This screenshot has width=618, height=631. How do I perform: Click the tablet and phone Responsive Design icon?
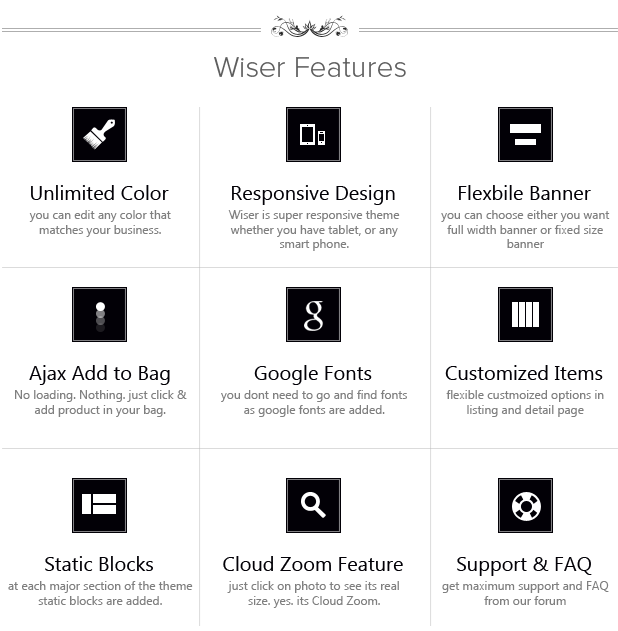[313, 134]
